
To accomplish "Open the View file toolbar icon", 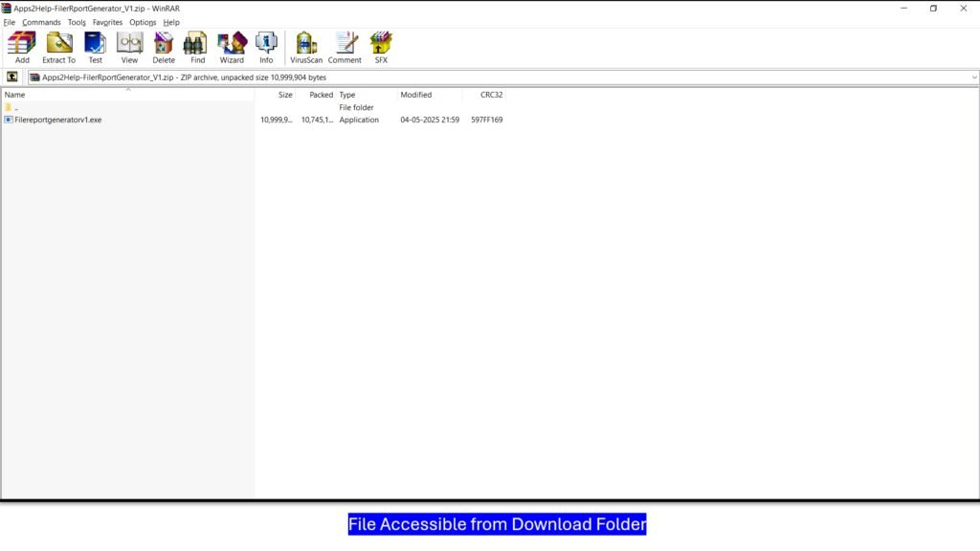I will 129,47.
